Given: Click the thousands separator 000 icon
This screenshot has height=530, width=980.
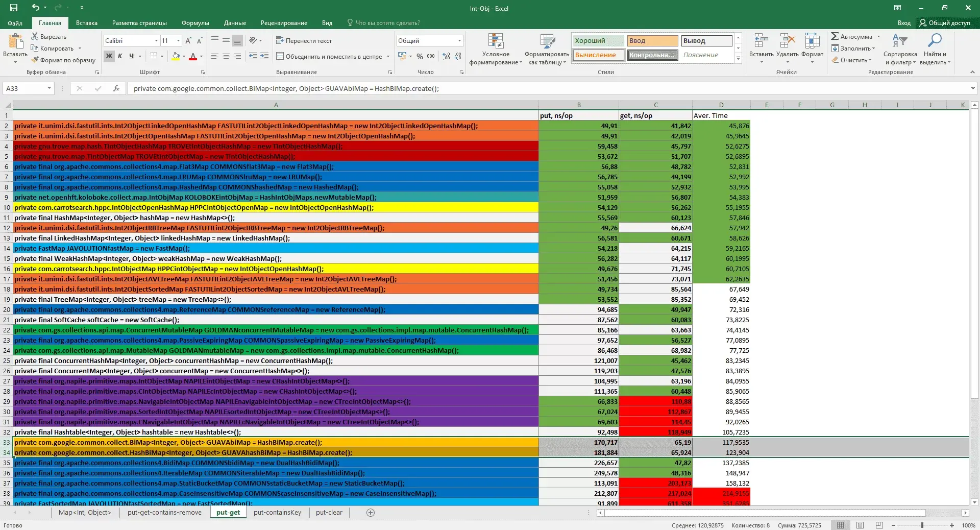Looking at the screenshot, I should coord(431,56).
